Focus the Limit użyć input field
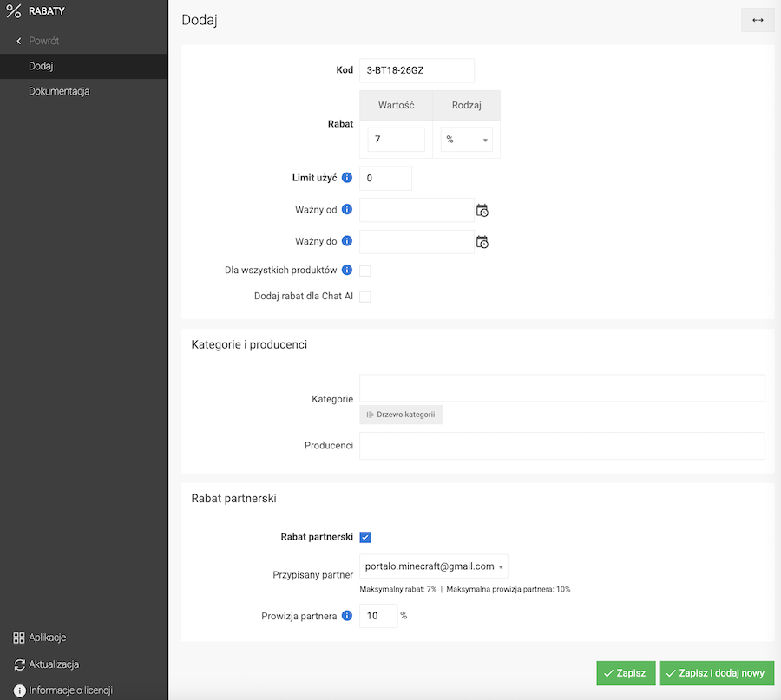781x700 pixels. 385,178
